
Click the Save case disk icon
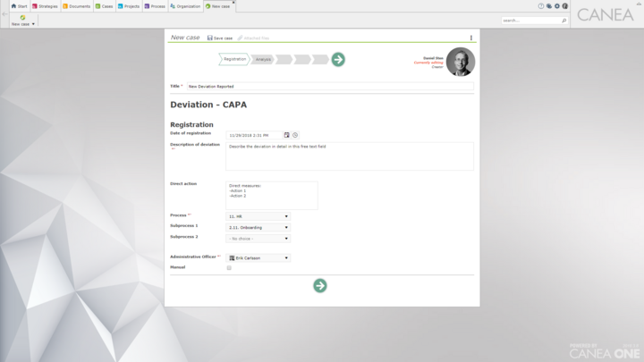[210, 38]
